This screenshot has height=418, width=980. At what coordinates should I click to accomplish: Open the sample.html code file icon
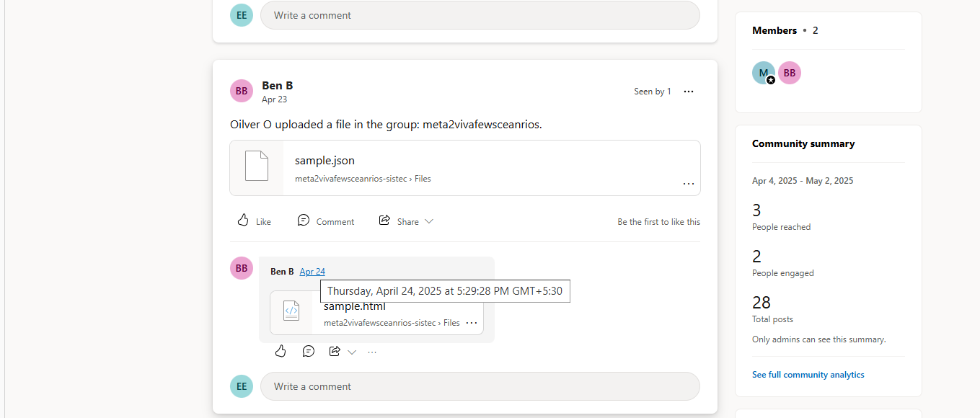click(x=291, y=311)
